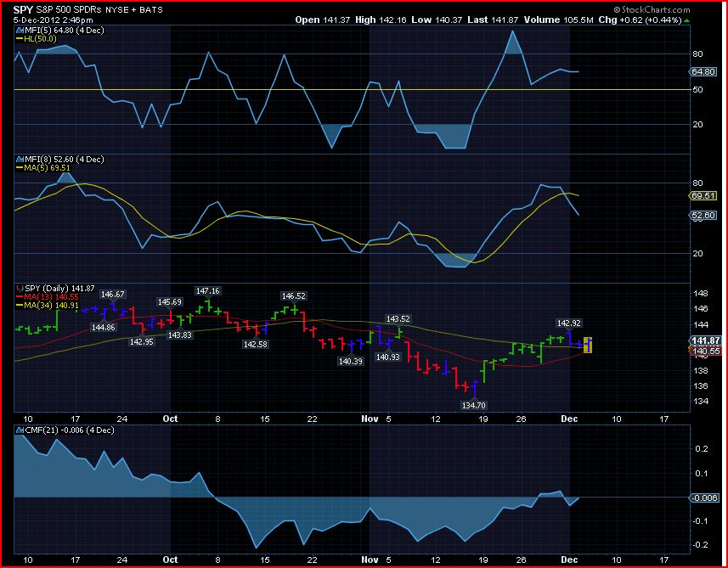The width and height of the screenshot is (728, 568).
Task: Click the 142.92 price annotation
Action: [569, 323]
